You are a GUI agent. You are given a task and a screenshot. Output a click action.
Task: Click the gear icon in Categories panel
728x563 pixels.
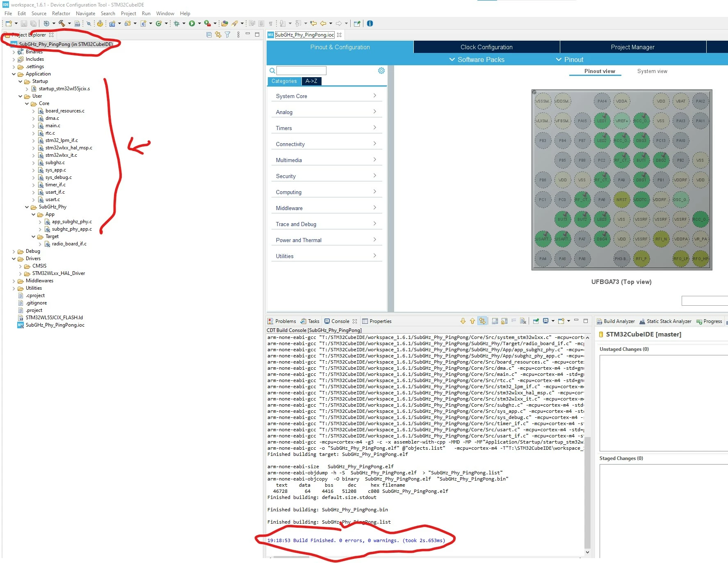click(x=381, y=71)
